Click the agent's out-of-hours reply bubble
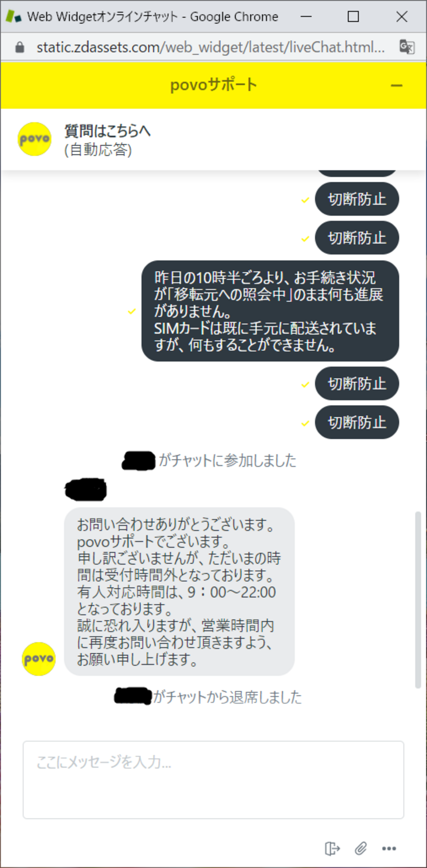This screenshot has height=868, width=427. point(179,591)
